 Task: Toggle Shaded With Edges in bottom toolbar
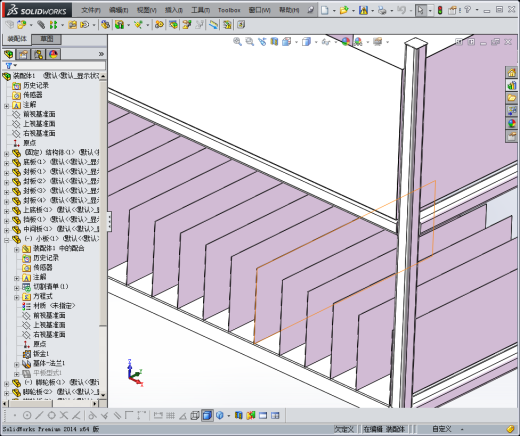(x=207, y=415)
